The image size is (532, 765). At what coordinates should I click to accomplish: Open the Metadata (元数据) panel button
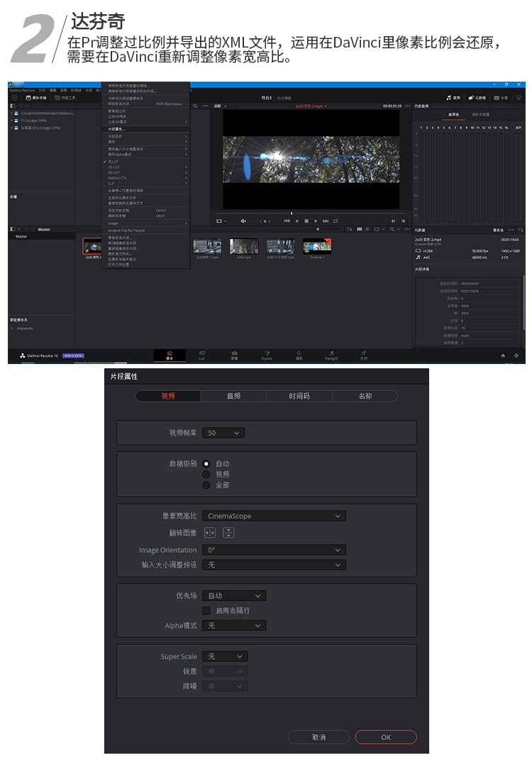click(477, 98)
